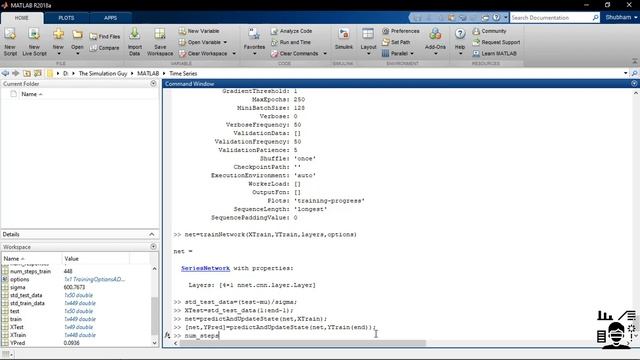Expand the Clear Commands dropdown arrow
The width and height of the screenshot is (640, 360).
click(x=325, y=53)
